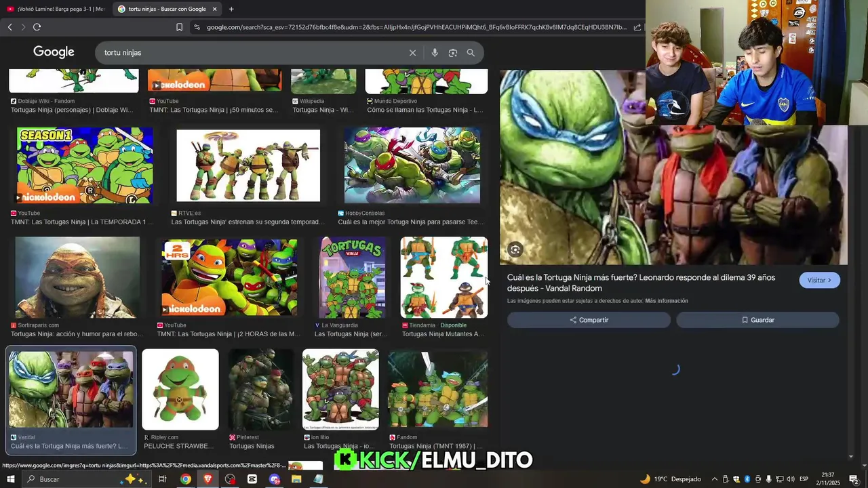Open the Sortiraparis turtle face thumbnail
The height and width of the screenshot is (488, 868).
click(77, 277)
